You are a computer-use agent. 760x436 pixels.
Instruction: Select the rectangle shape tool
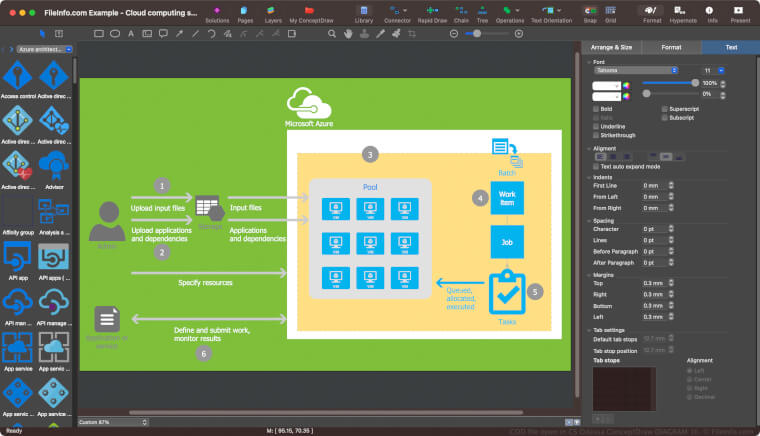[98, 34]
